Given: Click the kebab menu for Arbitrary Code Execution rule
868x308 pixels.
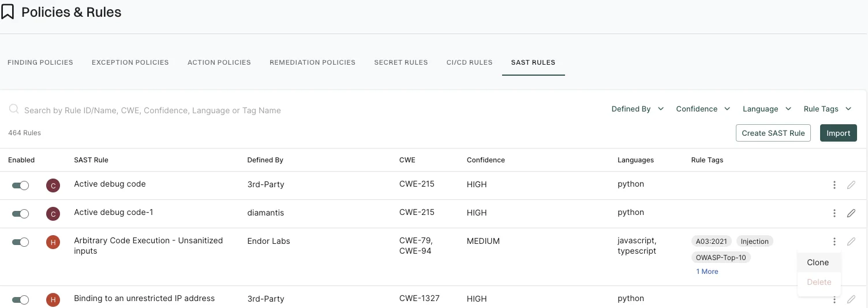Looking at the screenshot, I should [834, 242].
